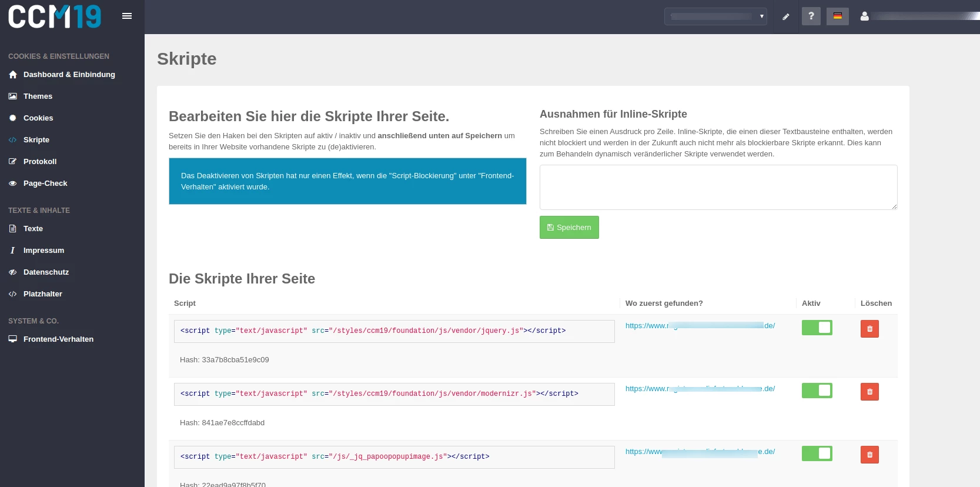This screenshot has height=487, width=980.
Task: Switch off the papoopopupimage.js active toggle
Action: 817,453
